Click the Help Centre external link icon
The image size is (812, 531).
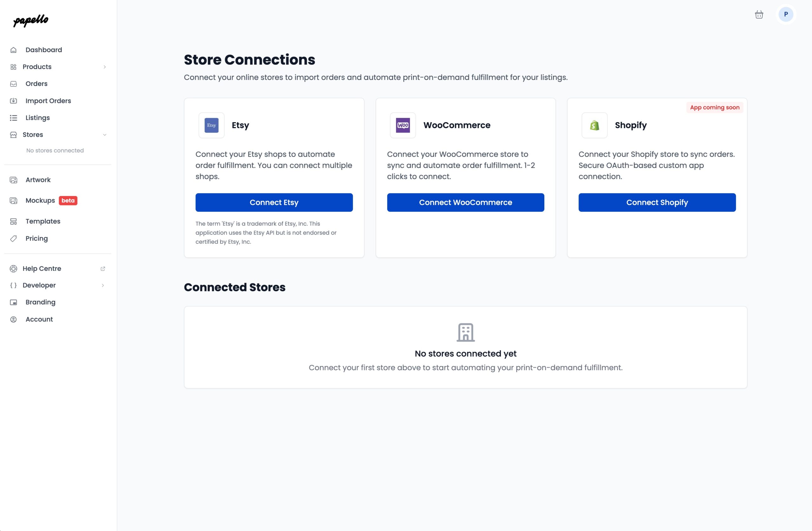pos(103,269)
